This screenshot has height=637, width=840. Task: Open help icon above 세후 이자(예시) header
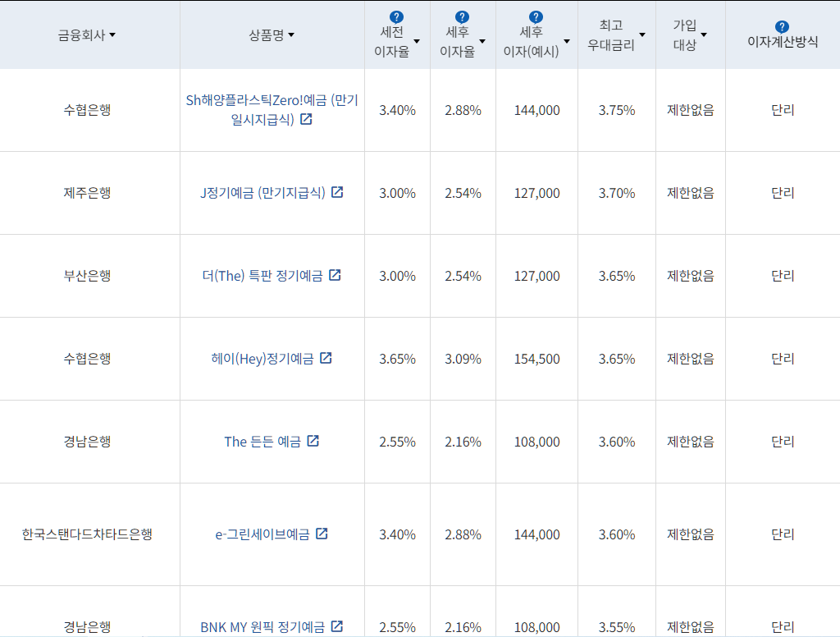(x=536, y=17)
